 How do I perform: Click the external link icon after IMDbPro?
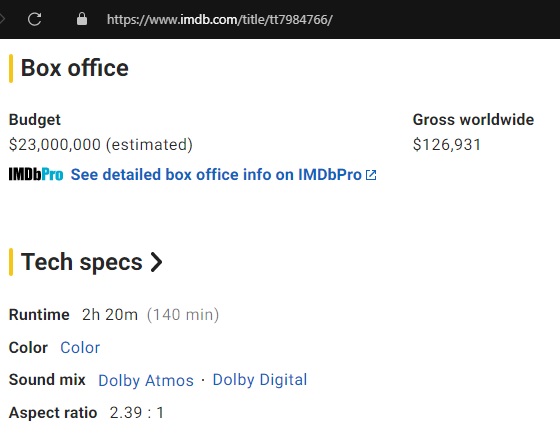point(371,175)
